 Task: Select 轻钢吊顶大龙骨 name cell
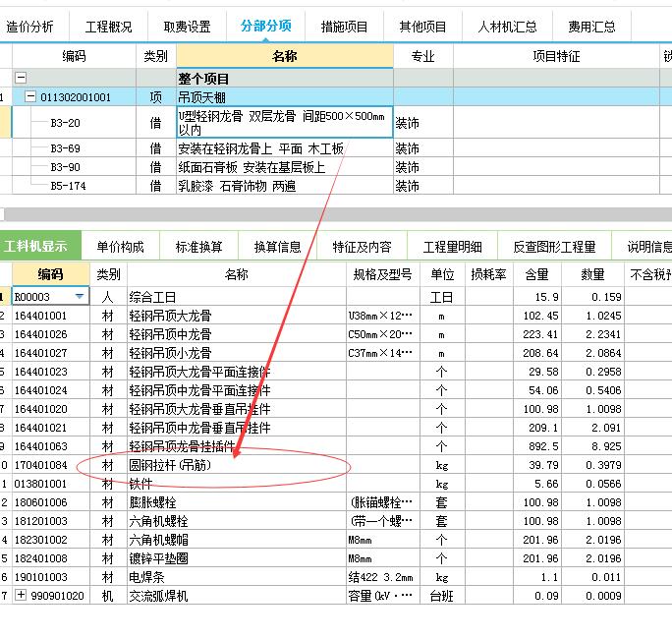(237, 316)
